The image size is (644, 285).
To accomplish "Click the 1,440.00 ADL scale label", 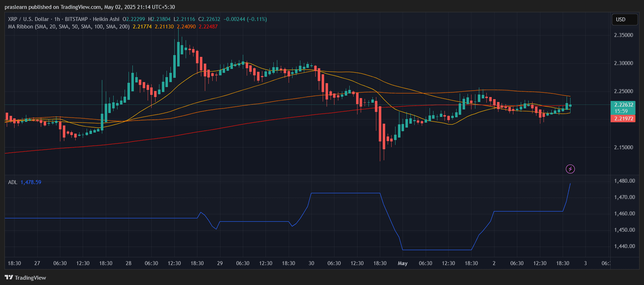I will pyautogui.click(x=624, y=246).
